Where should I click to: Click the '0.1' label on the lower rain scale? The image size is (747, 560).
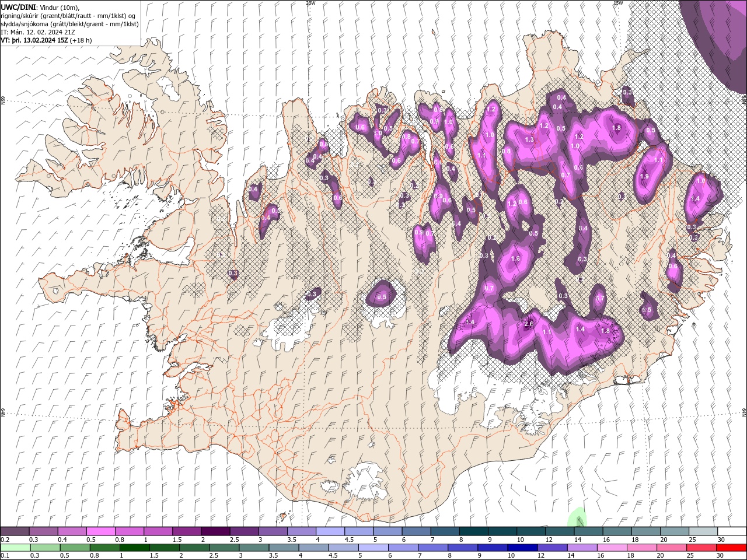point(5,556)
